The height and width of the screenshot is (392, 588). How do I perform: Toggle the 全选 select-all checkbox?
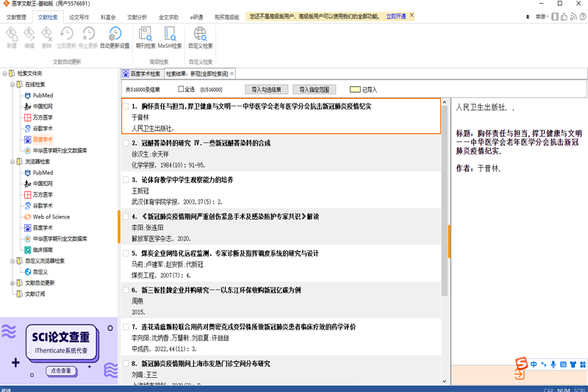pyautogui.click(x=181, y=89)
